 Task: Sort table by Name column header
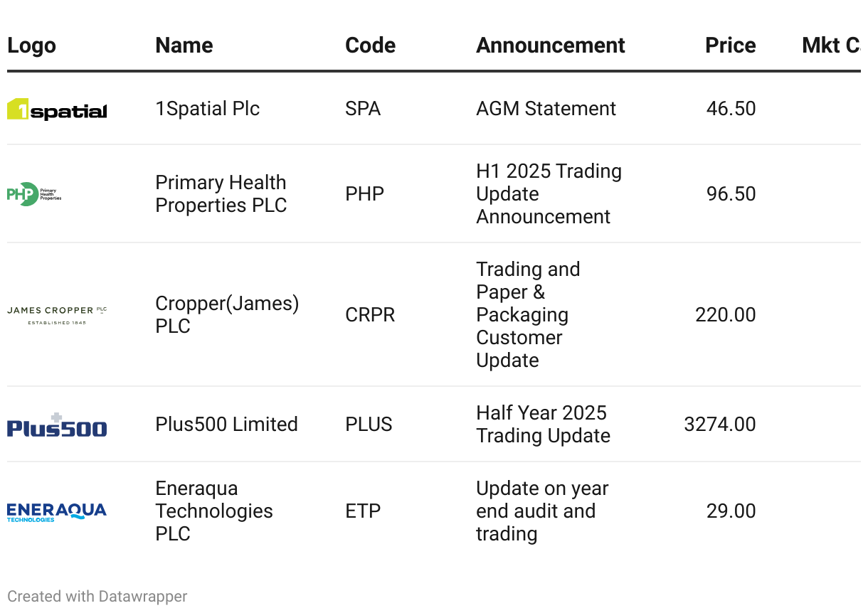pyautogui.click(x=184, y=46)
